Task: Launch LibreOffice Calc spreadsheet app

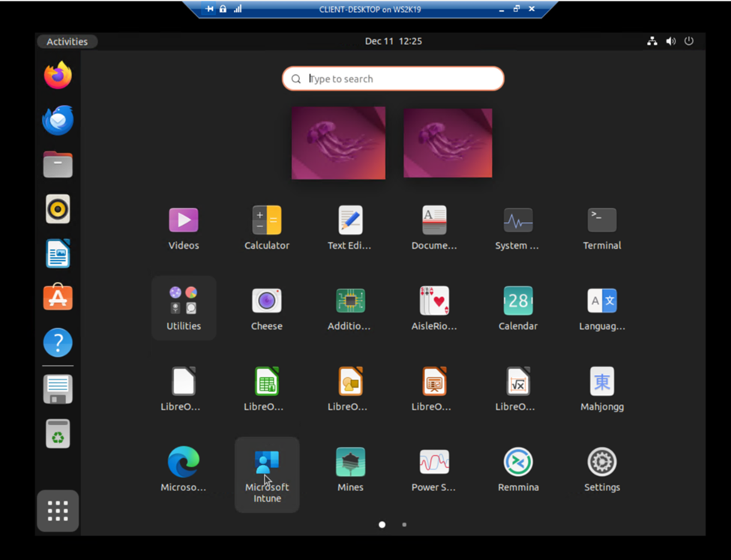Action: [267, 388]
